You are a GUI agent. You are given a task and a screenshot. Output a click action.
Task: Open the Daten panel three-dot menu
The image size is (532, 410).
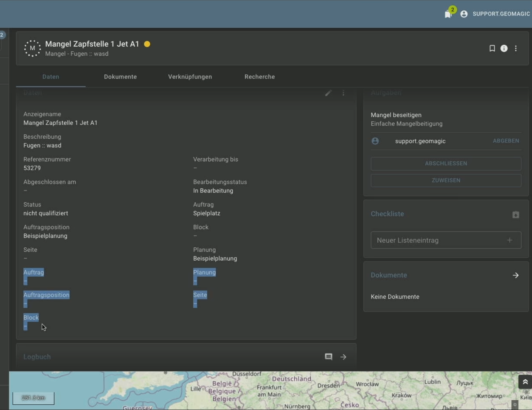pos(343,93)
